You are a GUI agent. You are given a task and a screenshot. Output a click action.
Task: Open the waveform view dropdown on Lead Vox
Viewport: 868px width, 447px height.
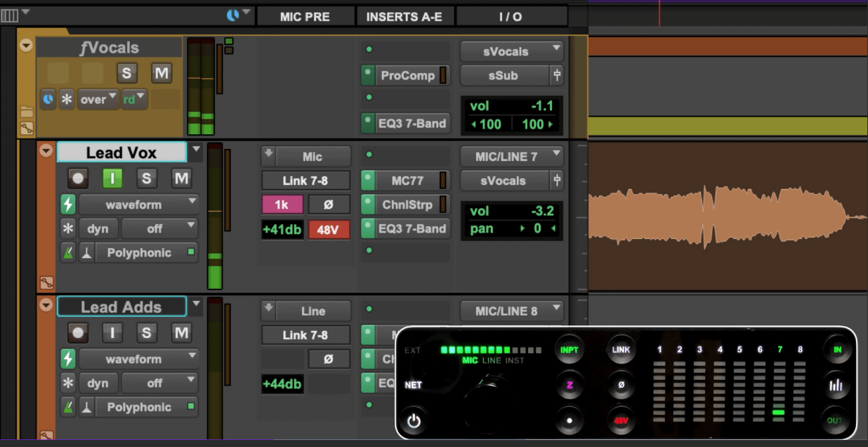(139, 205)
